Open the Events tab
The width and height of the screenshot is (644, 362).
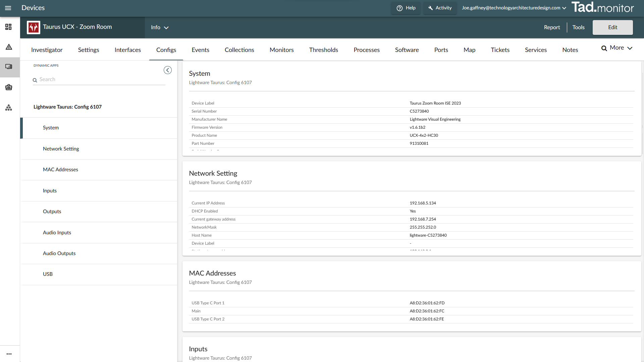pos(201,50)
